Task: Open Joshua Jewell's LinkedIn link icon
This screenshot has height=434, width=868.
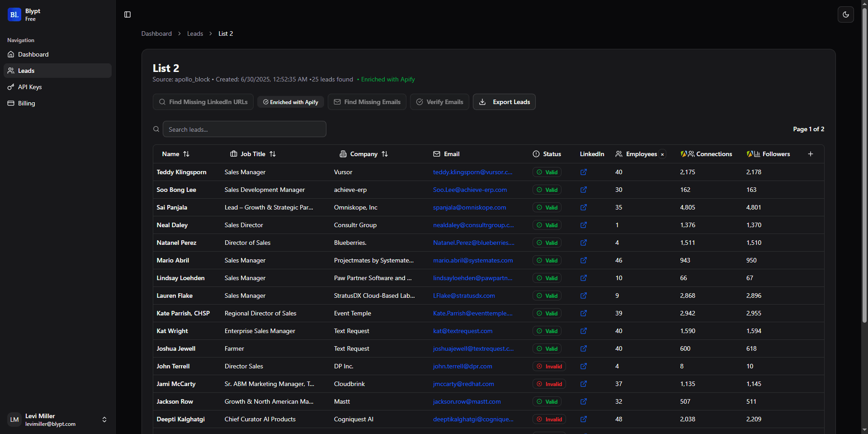Action: (x=584, y=348)
